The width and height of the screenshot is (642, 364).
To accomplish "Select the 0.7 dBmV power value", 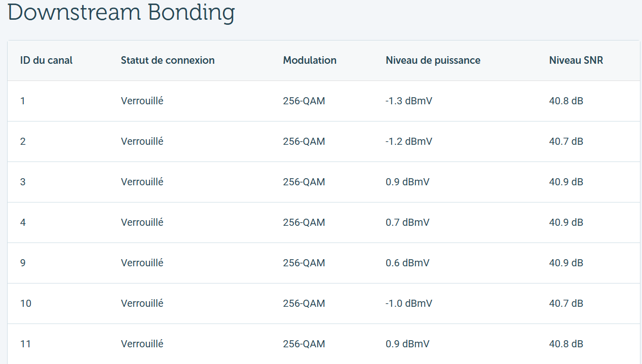I will tap(407, 222).
